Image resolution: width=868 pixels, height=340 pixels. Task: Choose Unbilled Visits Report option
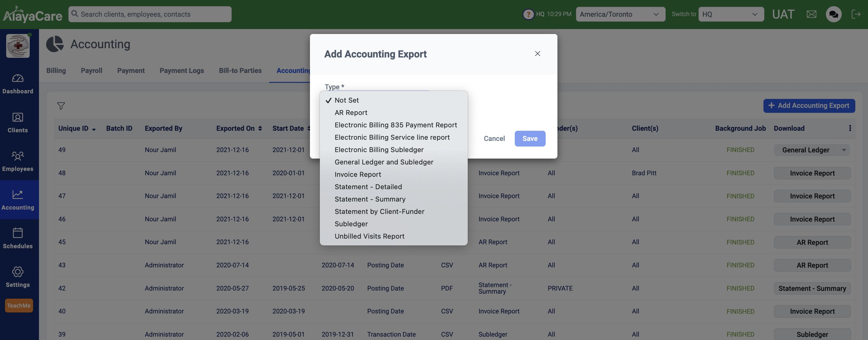[x=369, y=236]
